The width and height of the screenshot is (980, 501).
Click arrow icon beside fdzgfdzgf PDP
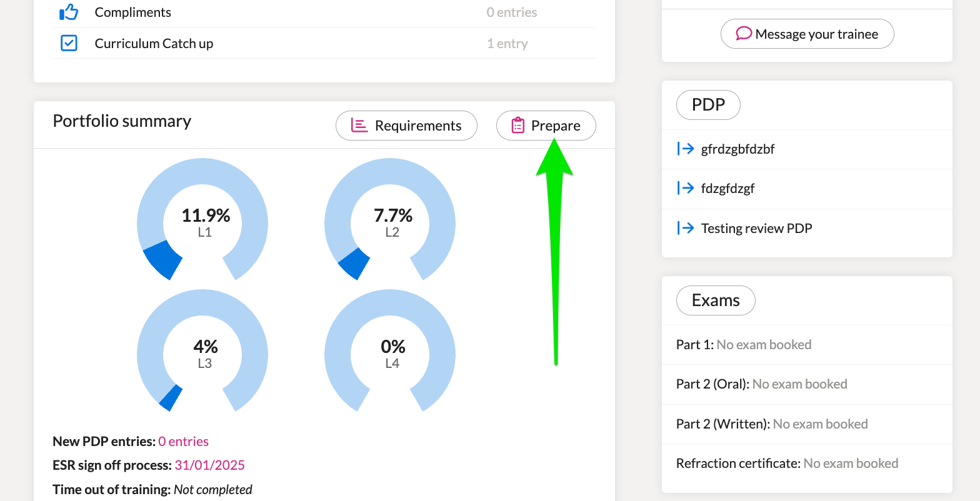(686, 188)
